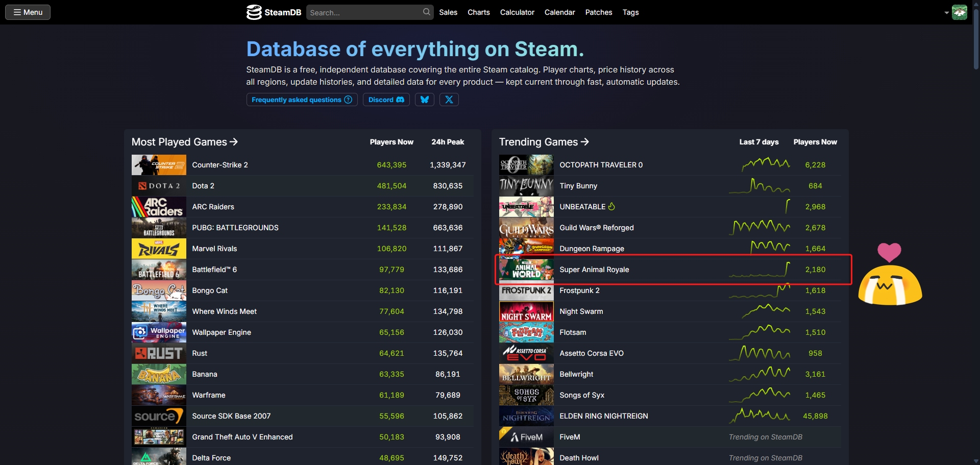Click the crying heart emoji sticker
Screen dimensions: 980x465
tap(890, 276)
